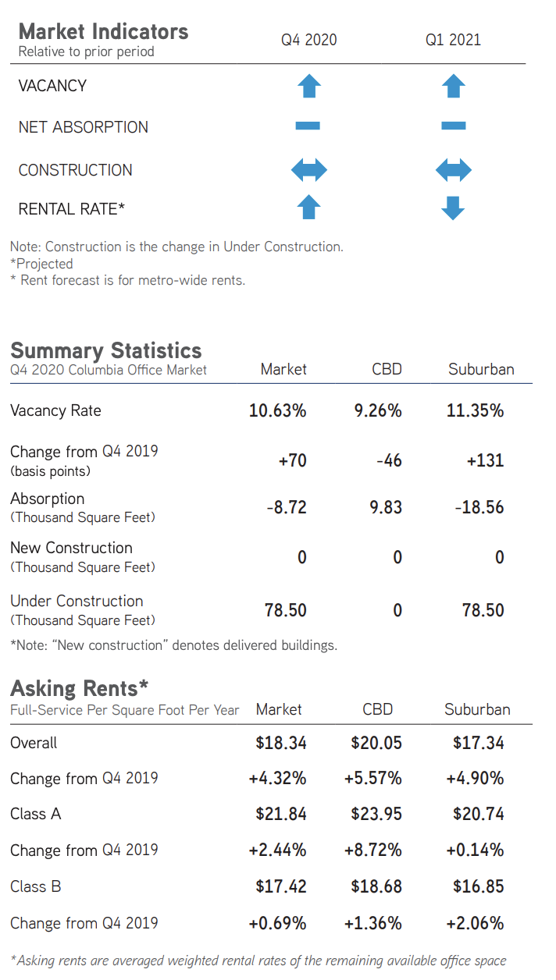556x980 pixels.
Task: Click the Q4 2020 Vacancy up arrow
Action: (309, 86)
